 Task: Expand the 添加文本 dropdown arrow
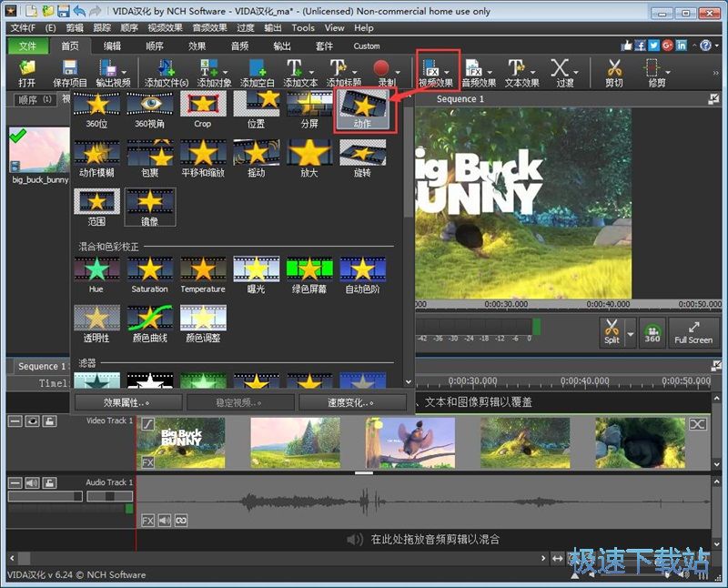point(311,73)
